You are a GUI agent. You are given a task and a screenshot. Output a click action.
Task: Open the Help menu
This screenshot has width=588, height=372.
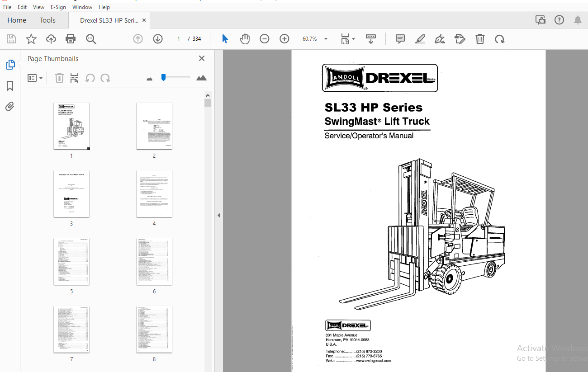coord(104,7)
